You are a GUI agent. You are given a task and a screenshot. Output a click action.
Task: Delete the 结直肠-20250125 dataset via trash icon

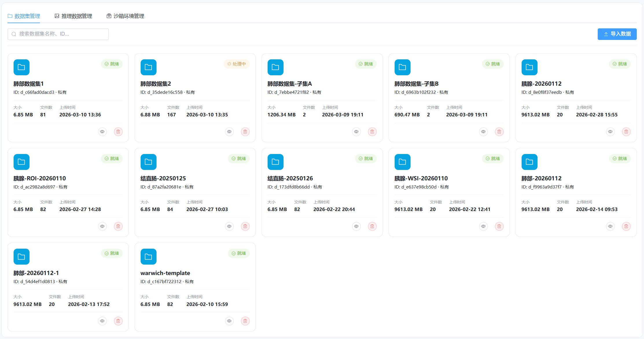pyautogui.click(x=245, y=226)
